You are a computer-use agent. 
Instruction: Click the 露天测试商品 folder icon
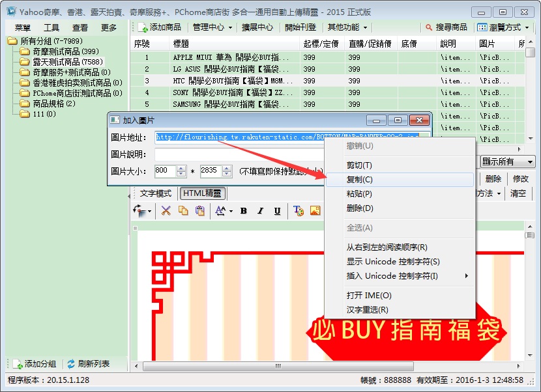pos(25,62)
